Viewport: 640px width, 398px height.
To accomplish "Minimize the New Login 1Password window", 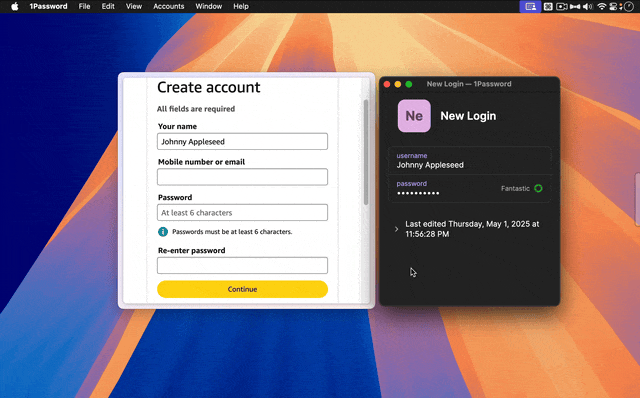I will [x=398, y=84].
